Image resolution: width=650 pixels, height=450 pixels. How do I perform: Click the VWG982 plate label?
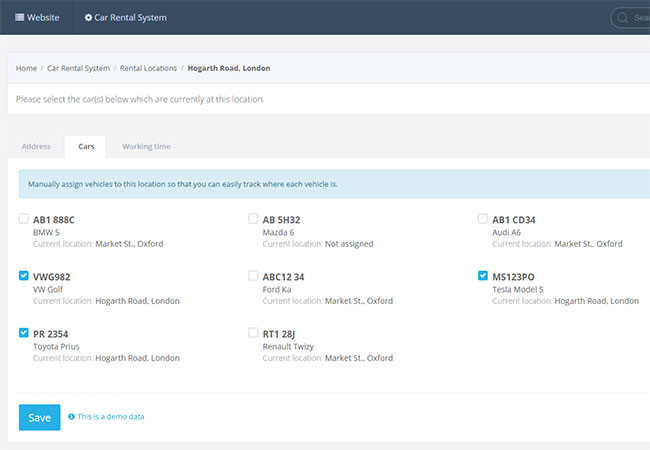pos(52,277)
